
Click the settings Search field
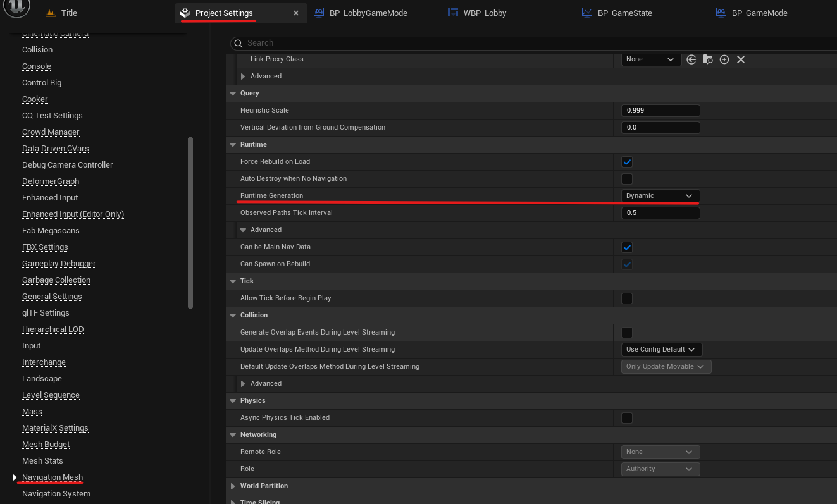[534, 43]
